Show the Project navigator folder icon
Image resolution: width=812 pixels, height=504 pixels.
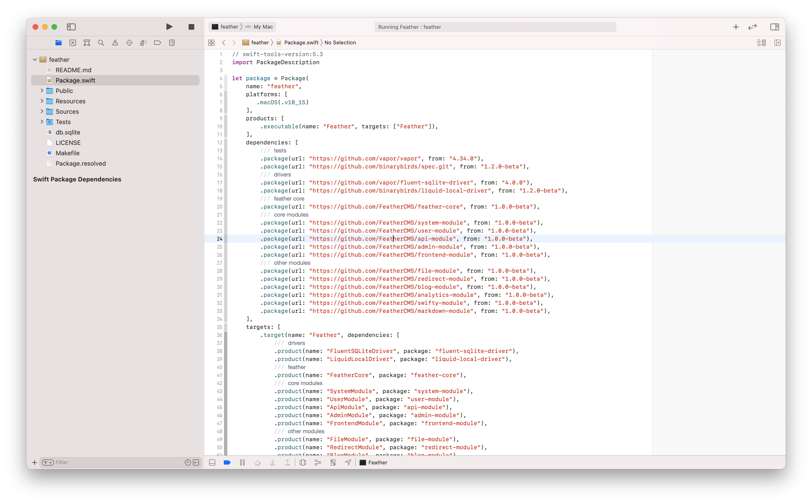58,43
